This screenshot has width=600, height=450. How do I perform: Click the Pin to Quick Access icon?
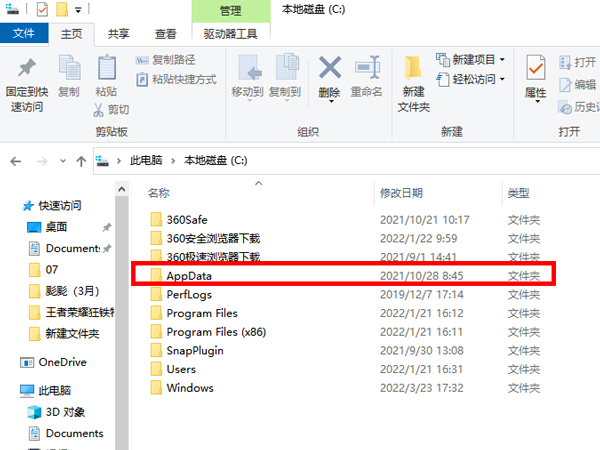(x=26, y=70)
